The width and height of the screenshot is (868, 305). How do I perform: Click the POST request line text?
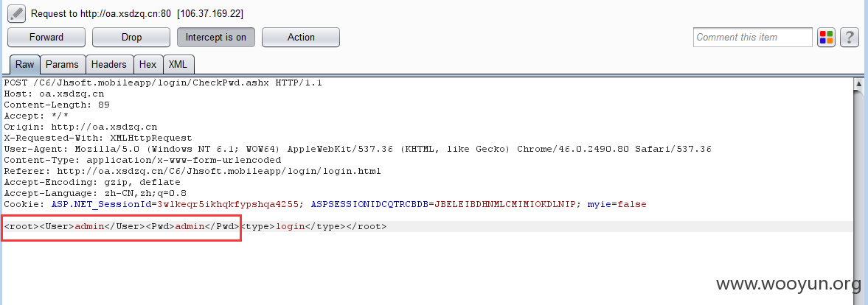[x=163, y=83]
